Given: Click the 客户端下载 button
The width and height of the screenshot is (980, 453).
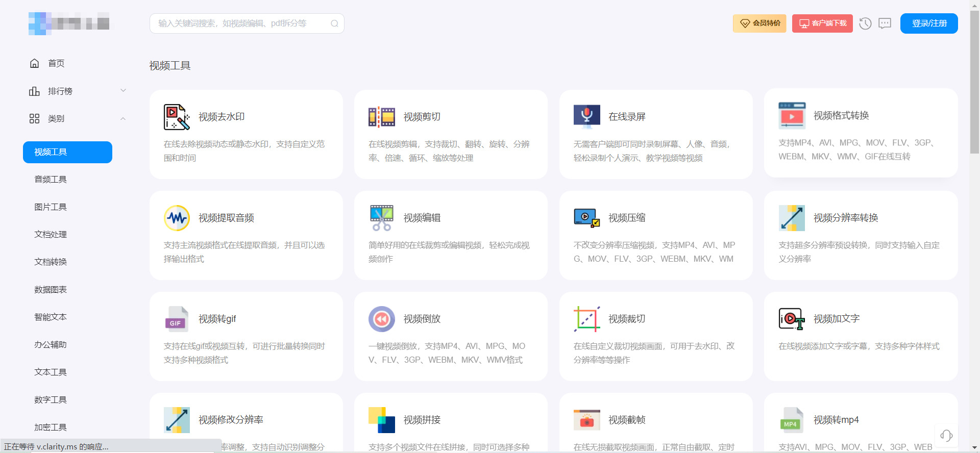Looking at the screenshot, I should pos(822,23).
